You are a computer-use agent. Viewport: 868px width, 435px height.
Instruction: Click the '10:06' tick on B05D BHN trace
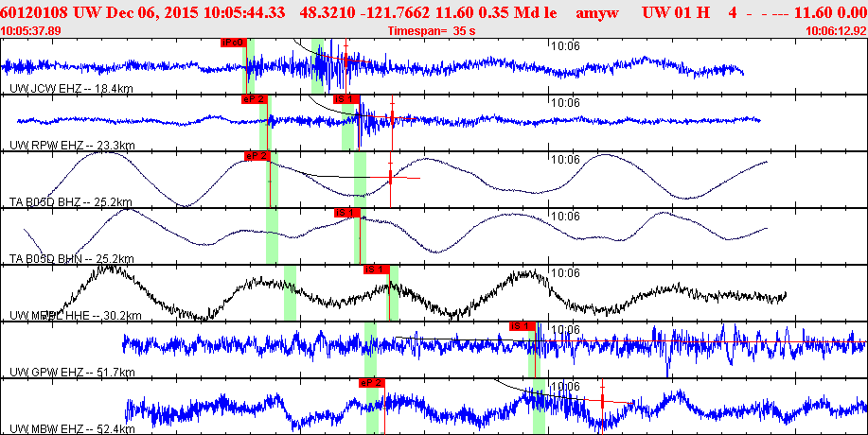click(x=566, y=217)
